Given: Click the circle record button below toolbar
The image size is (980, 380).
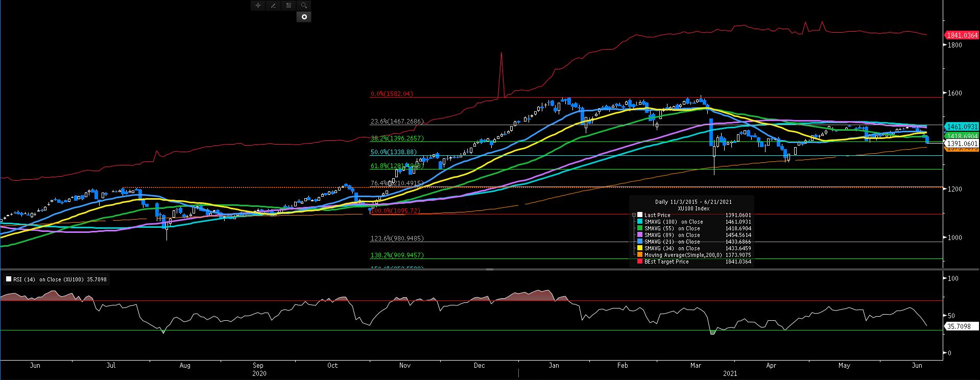Looking at the screenshot, I should [x=304, y=17].
